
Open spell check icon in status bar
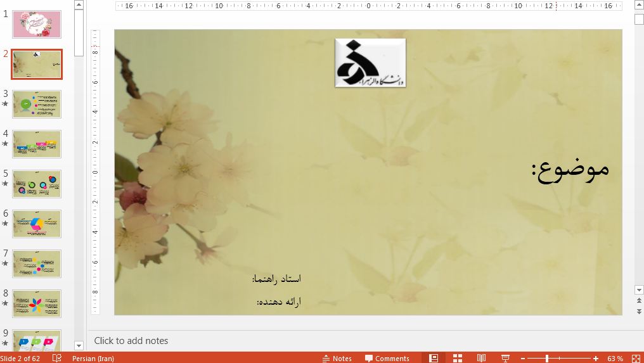click(57, 358)
